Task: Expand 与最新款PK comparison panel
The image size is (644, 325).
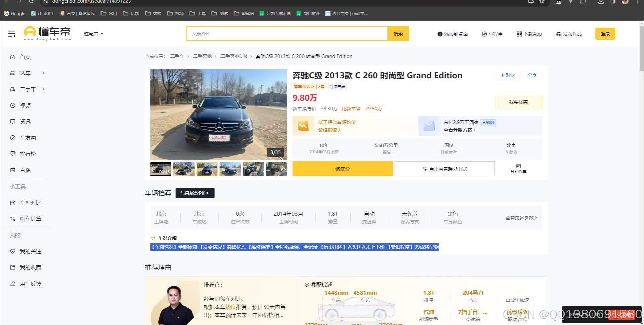Action: click(x=195, y=193)
